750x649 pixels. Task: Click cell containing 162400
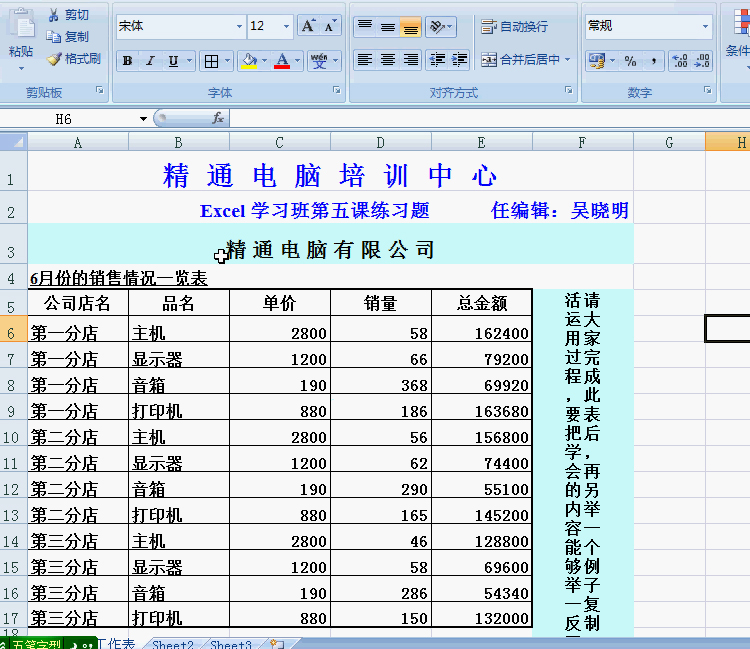coord(482,329)
